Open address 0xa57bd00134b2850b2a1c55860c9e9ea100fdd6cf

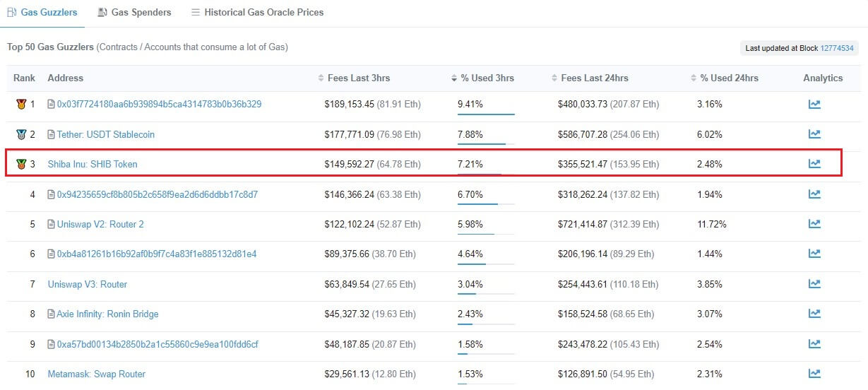[x=157, y=344]
